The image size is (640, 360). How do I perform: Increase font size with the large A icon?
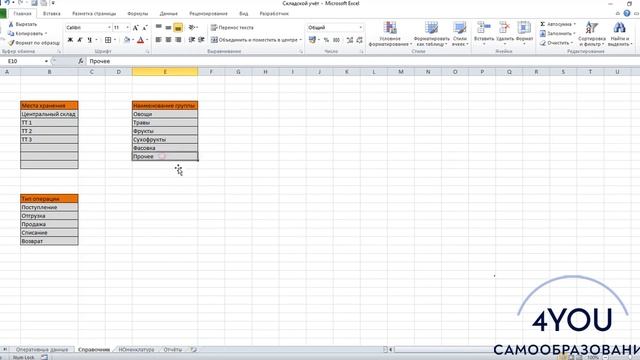[x=136, y=27]
